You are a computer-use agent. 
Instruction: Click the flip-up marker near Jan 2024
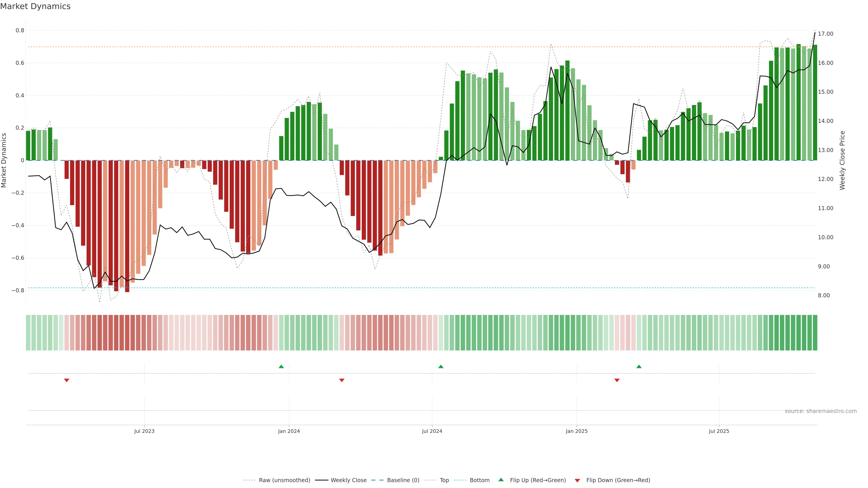[x=281, y=366]
